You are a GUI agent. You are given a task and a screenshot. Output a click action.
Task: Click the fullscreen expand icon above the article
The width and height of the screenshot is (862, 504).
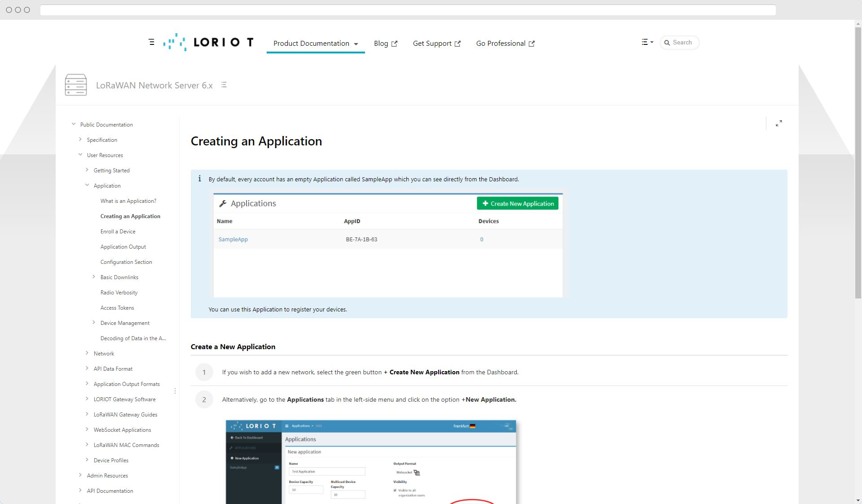[779, 123]
